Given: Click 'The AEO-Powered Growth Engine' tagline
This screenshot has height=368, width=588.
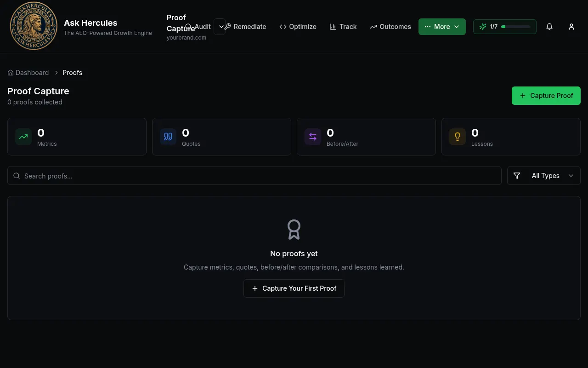Looking at the screenshot, I should tap(108, 33).
